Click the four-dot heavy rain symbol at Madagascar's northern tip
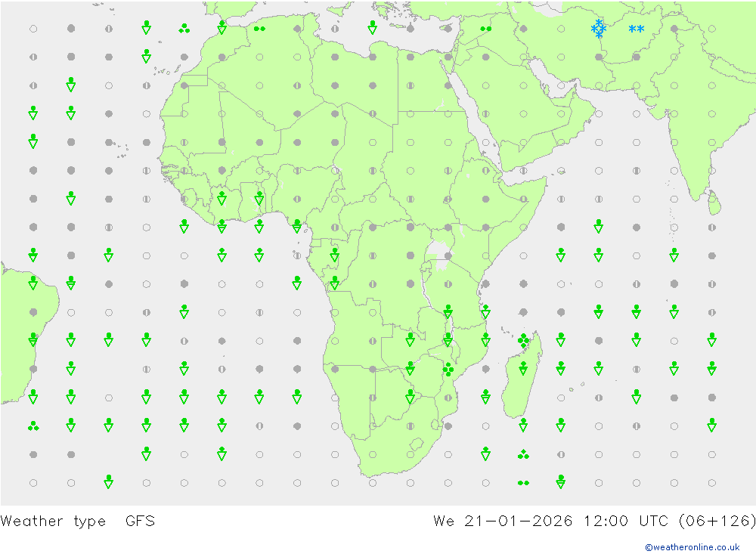 523,341
